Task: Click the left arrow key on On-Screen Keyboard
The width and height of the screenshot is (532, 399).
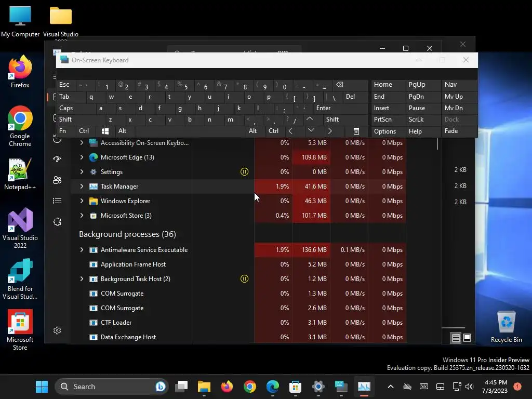Action: pos(290,131)
